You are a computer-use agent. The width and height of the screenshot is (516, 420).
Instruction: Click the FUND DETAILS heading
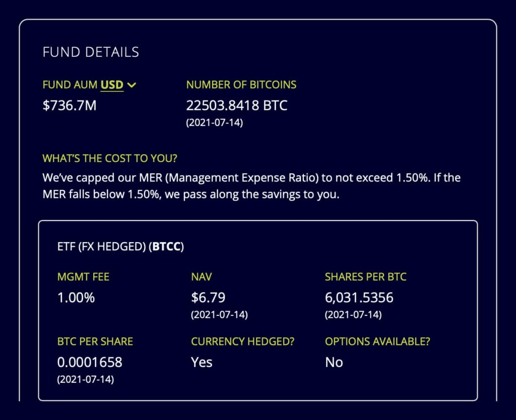(x=91, y=52)
